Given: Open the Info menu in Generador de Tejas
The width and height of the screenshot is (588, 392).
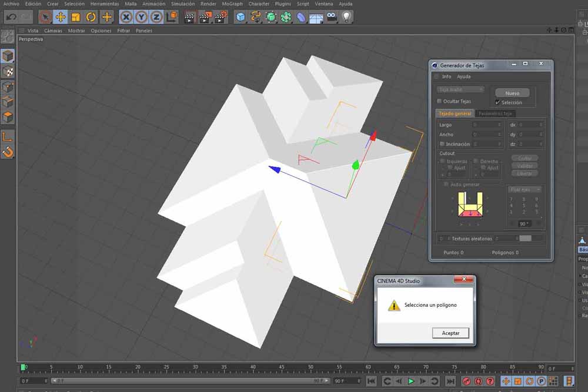Looking at the screenshot, I should [x=446, y=76].
